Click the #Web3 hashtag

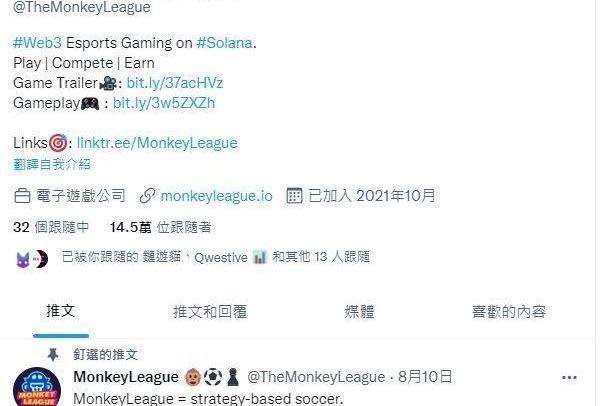tap(37, 43)
